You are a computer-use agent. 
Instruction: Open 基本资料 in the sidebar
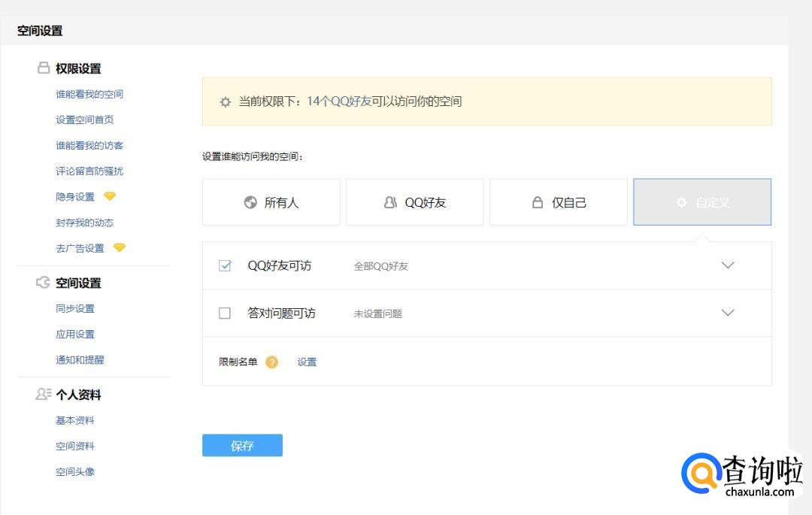point(75,420)
